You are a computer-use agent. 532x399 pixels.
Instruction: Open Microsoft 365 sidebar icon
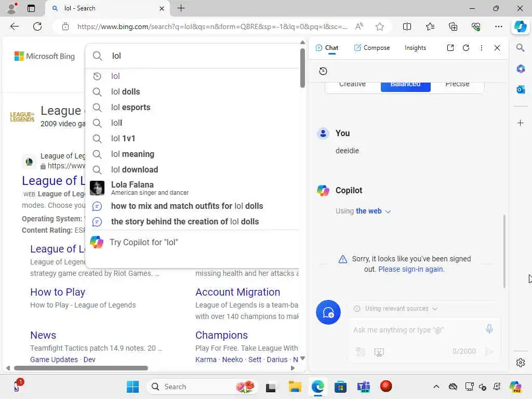521,69
